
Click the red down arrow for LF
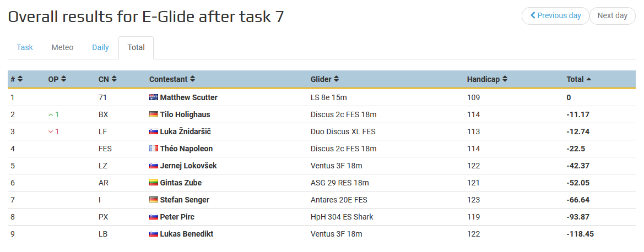51,132
